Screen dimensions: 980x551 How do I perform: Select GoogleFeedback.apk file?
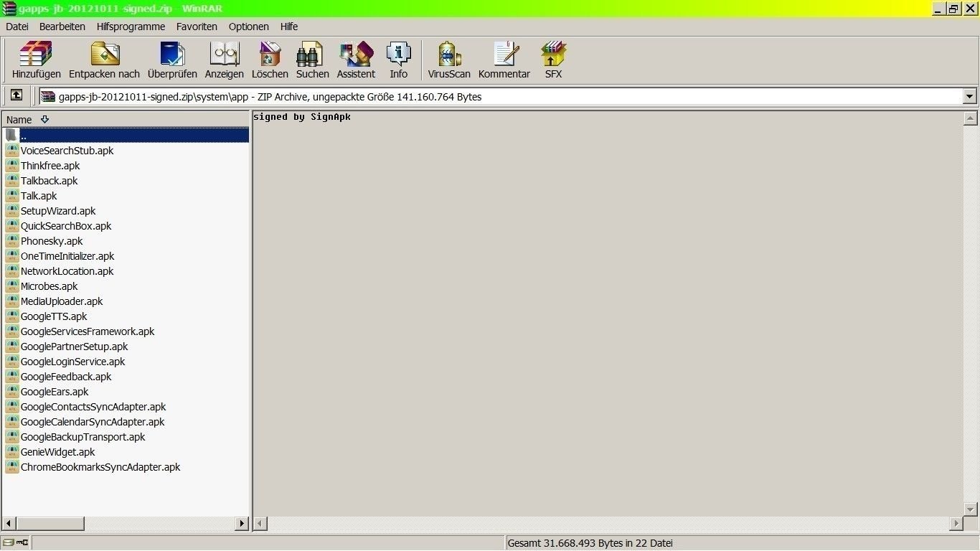66,377
